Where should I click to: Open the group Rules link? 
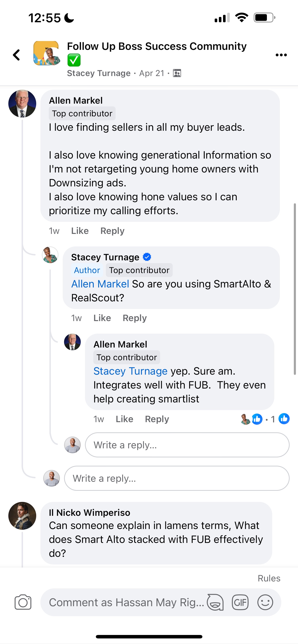click(x=269, y=578)
